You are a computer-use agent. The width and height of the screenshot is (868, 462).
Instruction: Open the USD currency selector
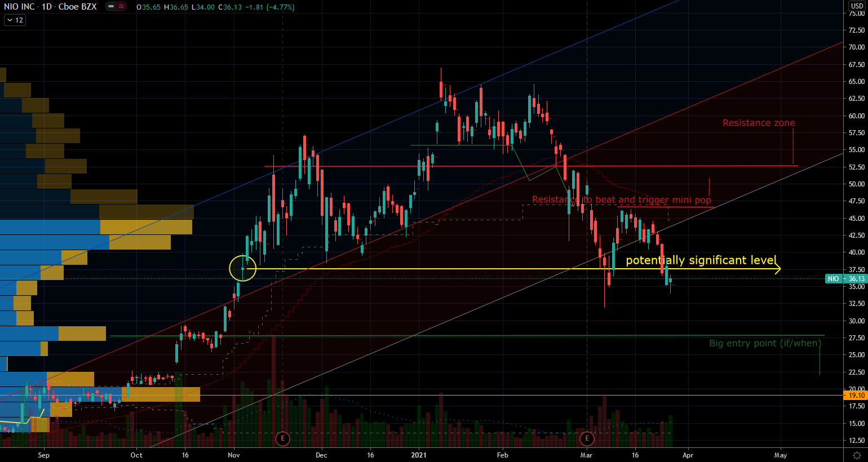[x=857, y=6]
